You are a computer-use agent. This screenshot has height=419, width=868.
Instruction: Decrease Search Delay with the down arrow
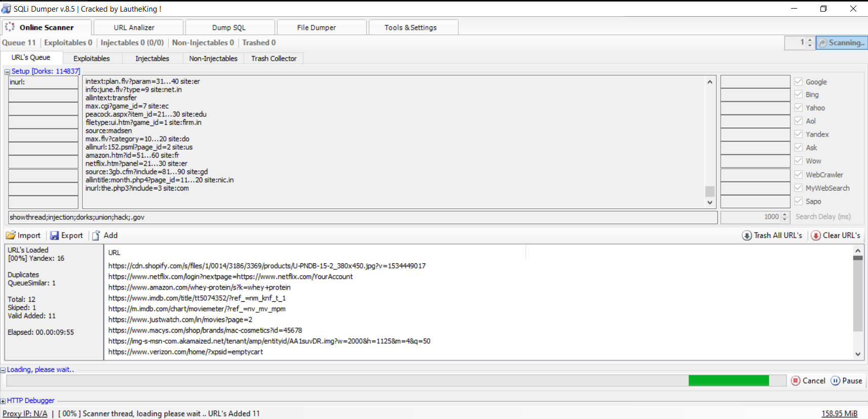[785, 220]
